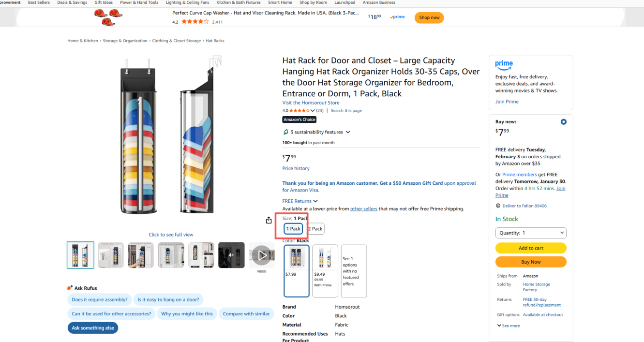Expand the 3 sustainability features chevron

pos(348,132)
